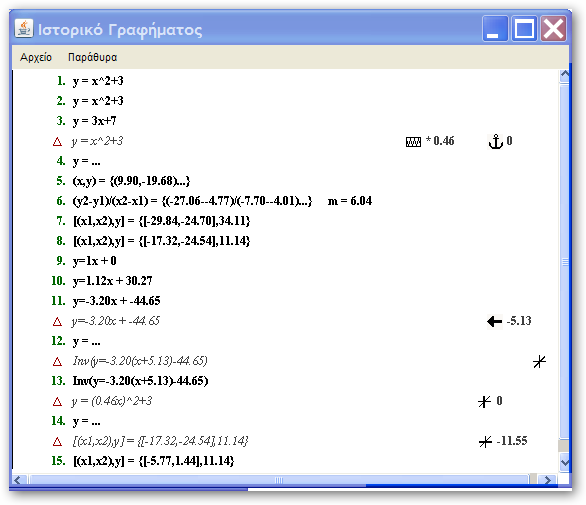Image resolution: width=586 pixels, height=505 pixels.
Task: Click the horizontal scrollbar left arrow
Action: [19, 480]
